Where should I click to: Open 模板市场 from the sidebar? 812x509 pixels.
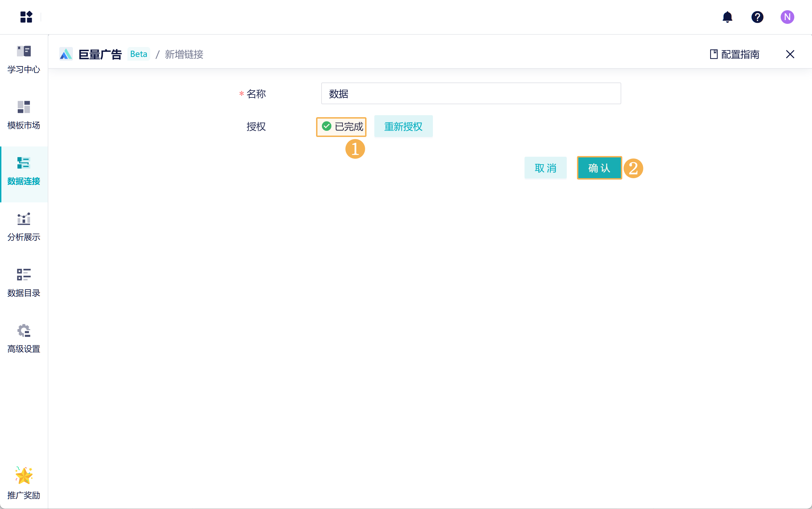(x=24, y=115)
